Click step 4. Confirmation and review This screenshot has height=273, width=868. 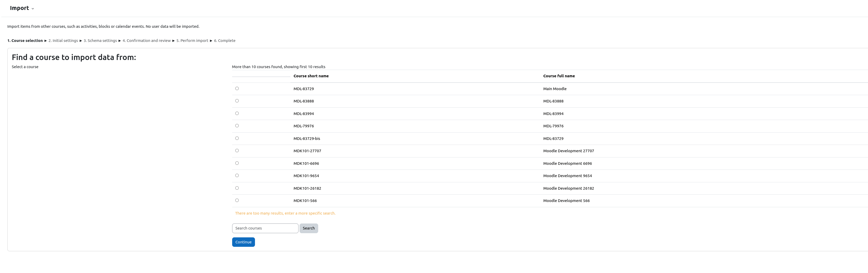pos(147,41)
